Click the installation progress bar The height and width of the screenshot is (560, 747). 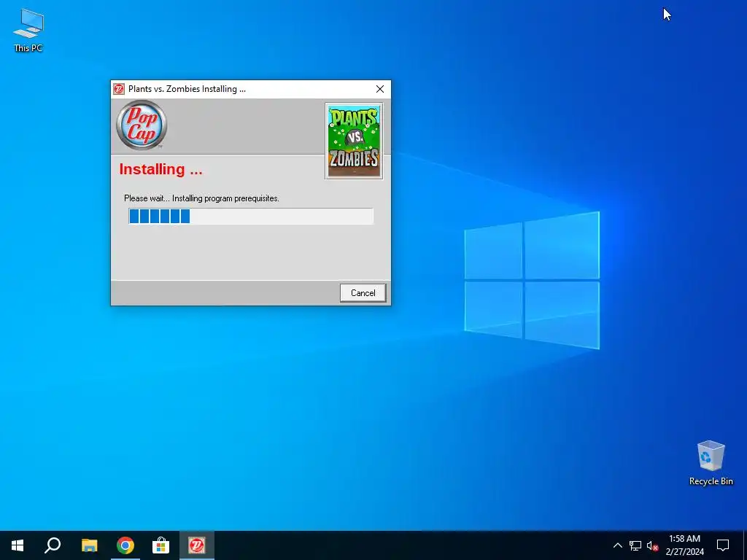point(251,216)
